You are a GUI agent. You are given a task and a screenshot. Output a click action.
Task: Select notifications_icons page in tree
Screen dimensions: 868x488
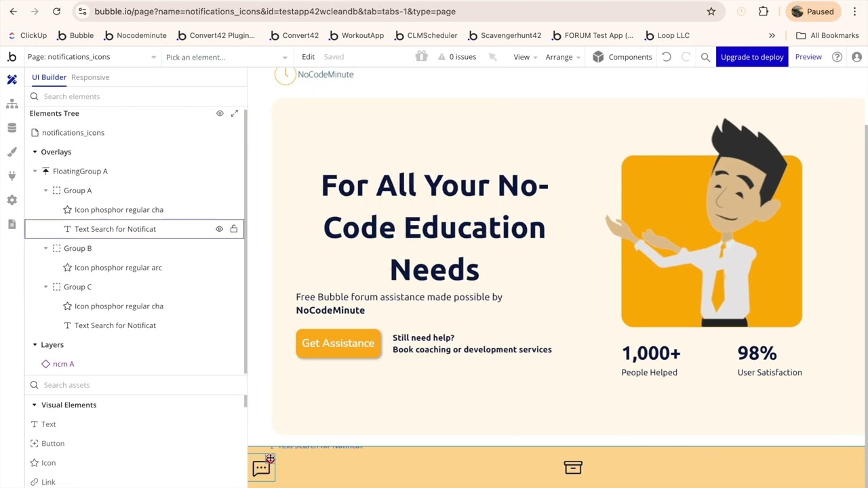tap(73, 133)
